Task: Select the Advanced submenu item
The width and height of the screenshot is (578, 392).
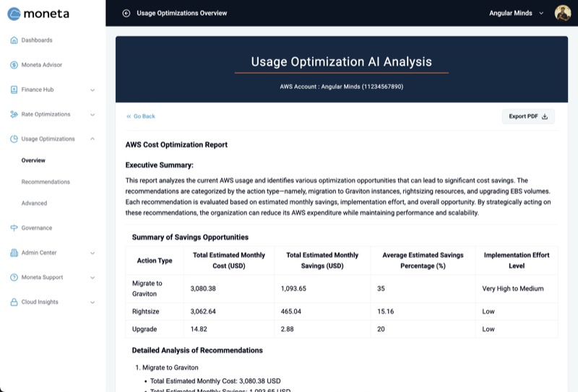Action: (x=34, y=203)
